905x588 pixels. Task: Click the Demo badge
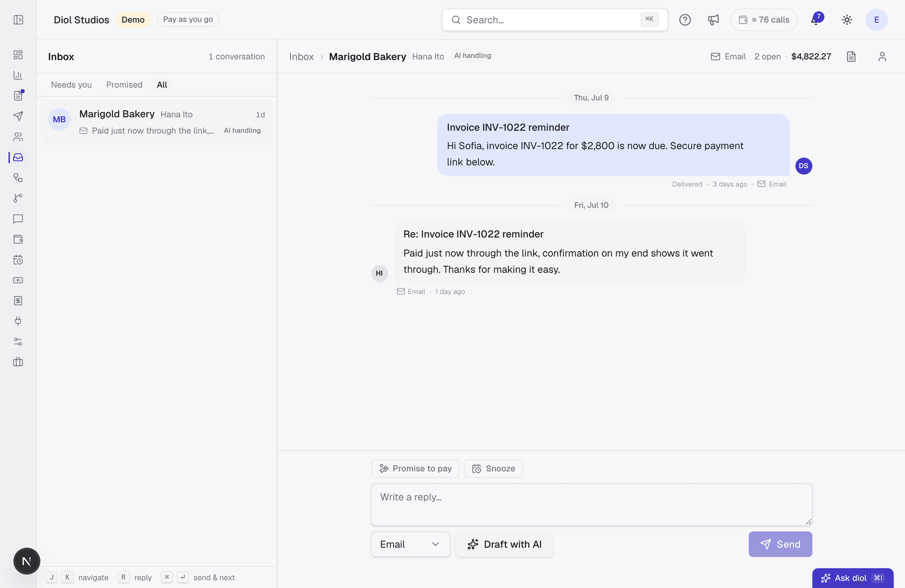coord(133,20)
